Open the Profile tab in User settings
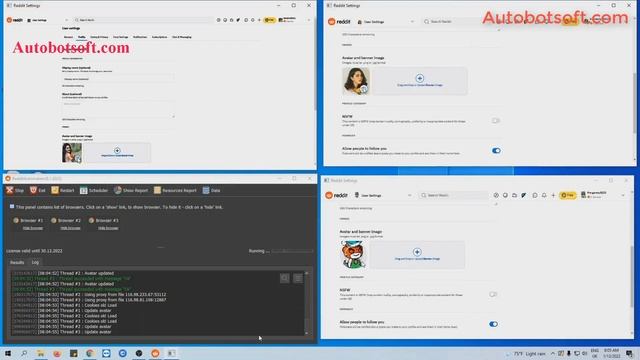Screen dimensions: 640x360 82,37
